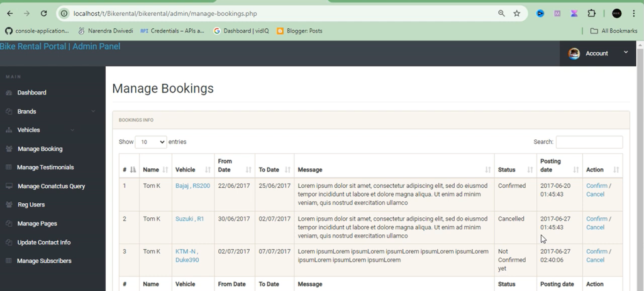This screenshot has height=291, width=644.
Task: Open the Chrome profile avatar
Action: (616, 14)
